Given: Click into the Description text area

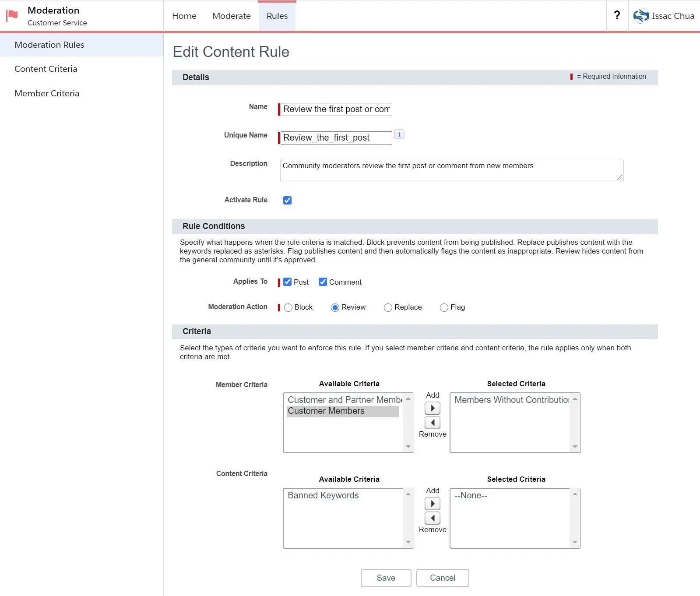Looking at the screenshot, I should tap(452, 170).
